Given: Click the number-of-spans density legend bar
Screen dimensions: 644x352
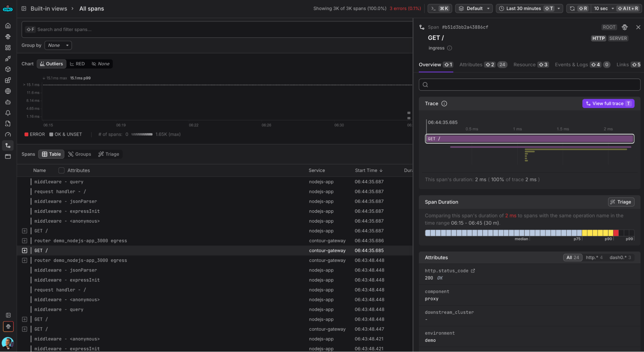Looking at the screenshot, I should (x=142, y=134).
